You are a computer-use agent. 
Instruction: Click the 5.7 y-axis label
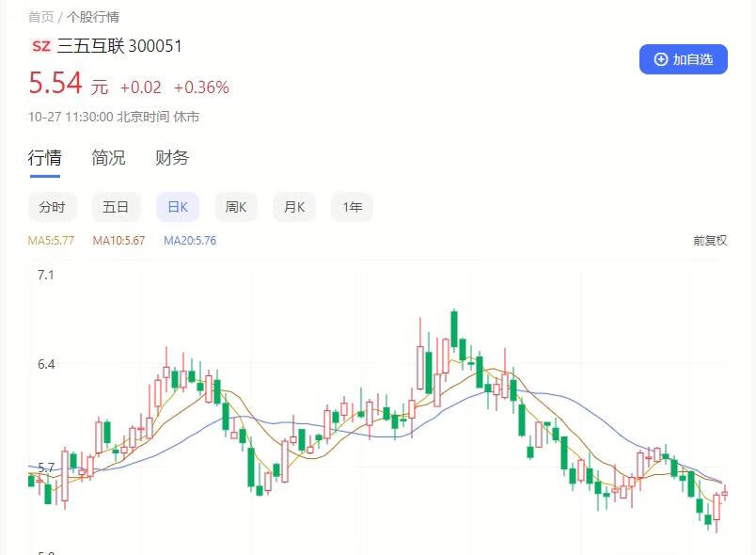tap(46, 468)
